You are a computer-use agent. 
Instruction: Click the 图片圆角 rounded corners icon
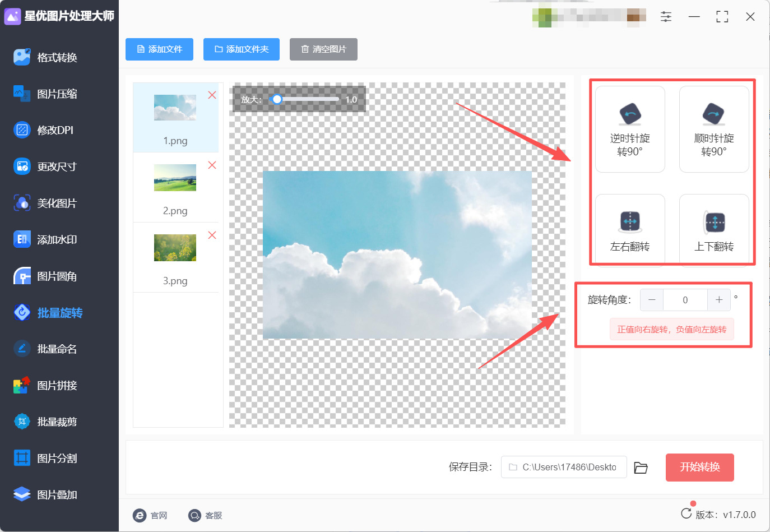click(x=22, y=276)
